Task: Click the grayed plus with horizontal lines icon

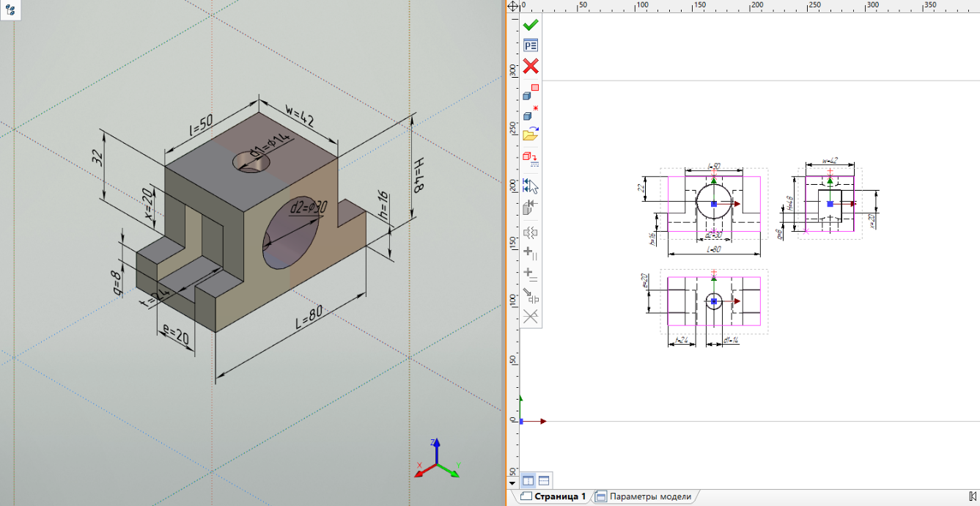Action: pyautogui.click(x=531, y=275)
